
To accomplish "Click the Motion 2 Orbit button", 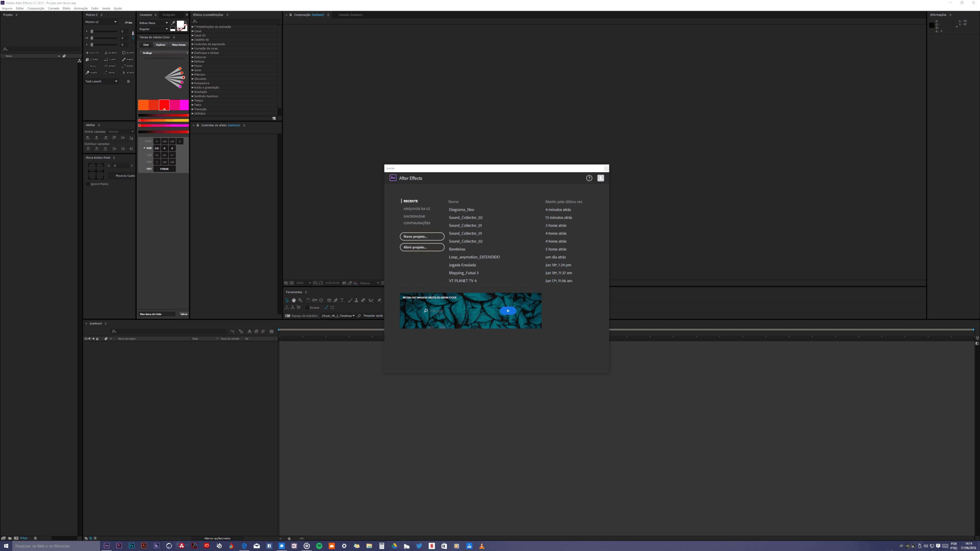I will pyautogui.click(x=110, y=66).
